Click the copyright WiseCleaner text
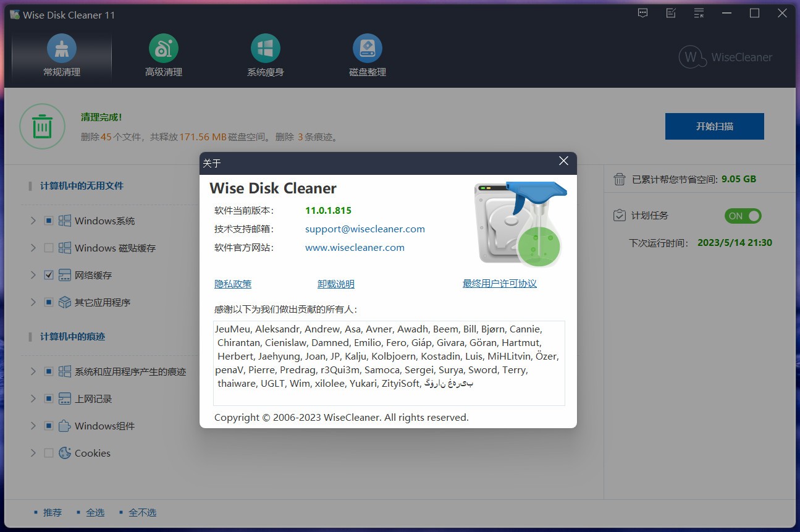The height and width of the screenshot is (532, 800). (342, 418)
